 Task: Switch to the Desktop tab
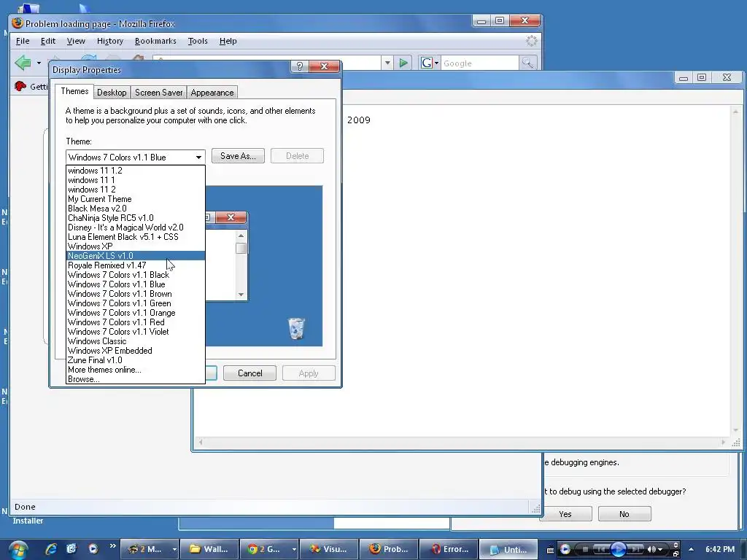112,93
